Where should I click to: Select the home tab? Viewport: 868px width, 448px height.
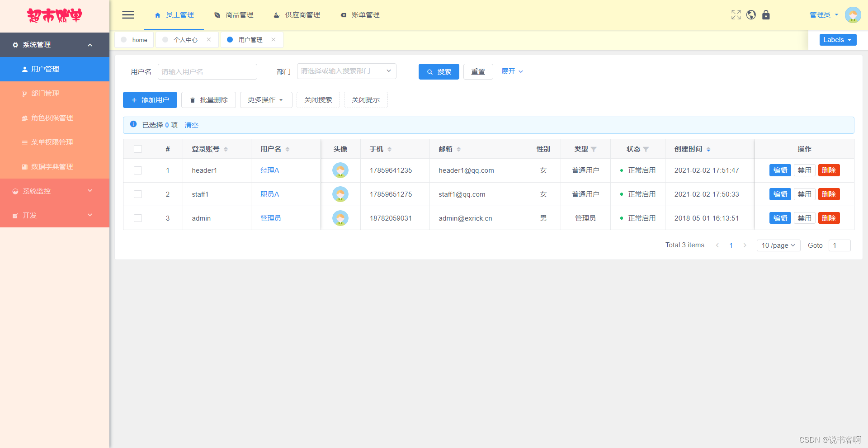[134, 40]
